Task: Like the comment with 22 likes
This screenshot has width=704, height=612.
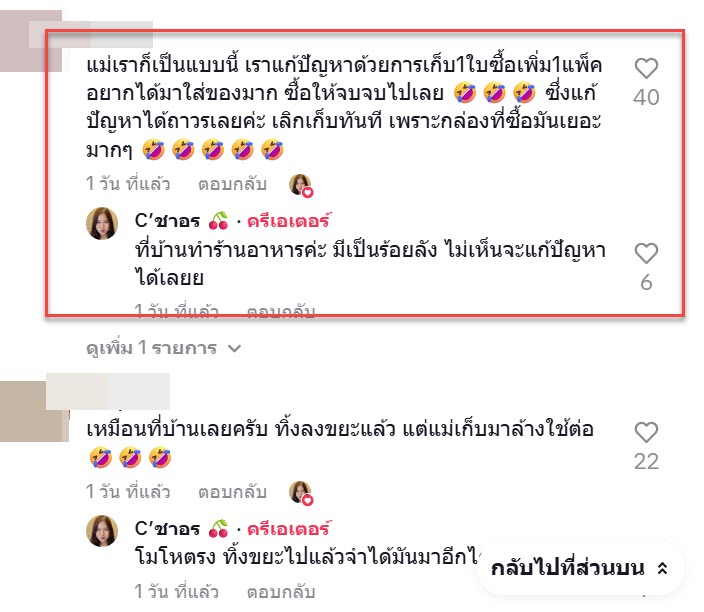Action: (x=646, y=433)
